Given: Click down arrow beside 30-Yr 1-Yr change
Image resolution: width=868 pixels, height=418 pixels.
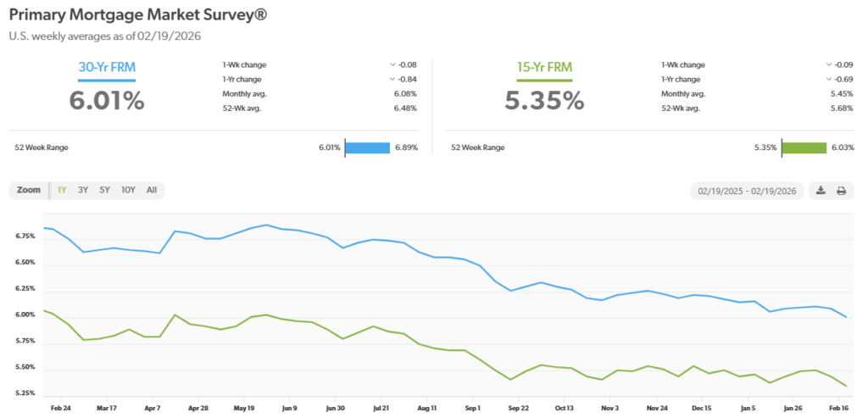Looking at the screenshot, I should tap(392, 79).
